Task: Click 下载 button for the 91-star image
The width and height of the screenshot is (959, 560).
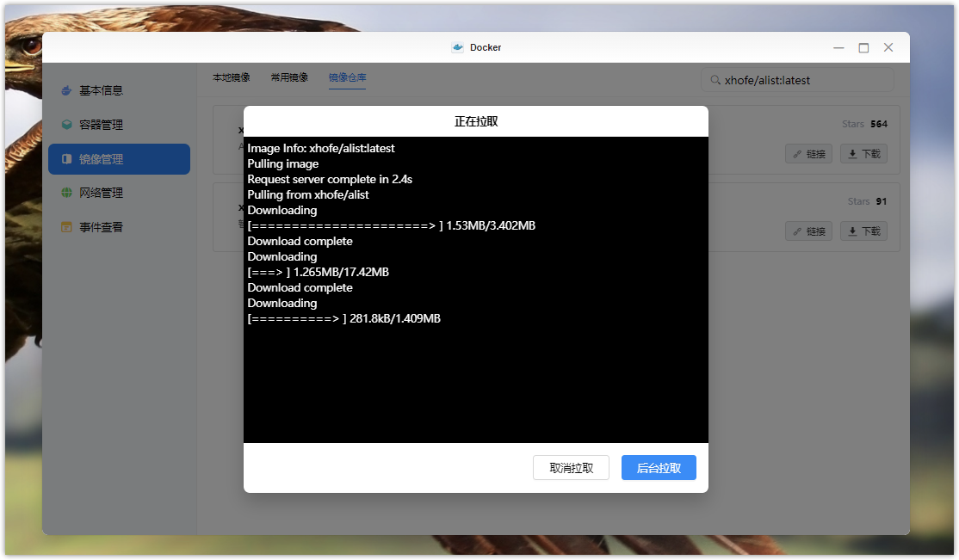Action: click(x=863, y=231)
